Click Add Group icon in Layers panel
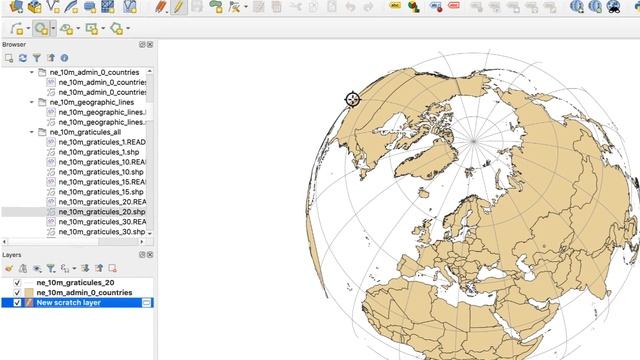640x360 pixels. tap(23, 268)
